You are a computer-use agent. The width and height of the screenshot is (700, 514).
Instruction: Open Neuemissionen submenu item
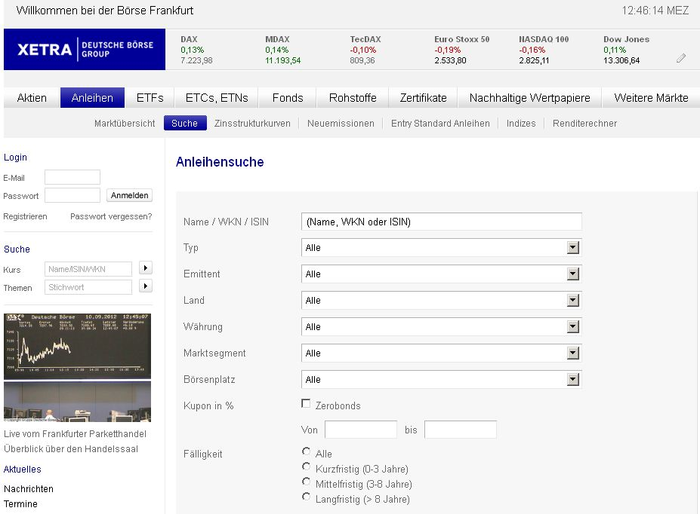(x=341, y=123)
